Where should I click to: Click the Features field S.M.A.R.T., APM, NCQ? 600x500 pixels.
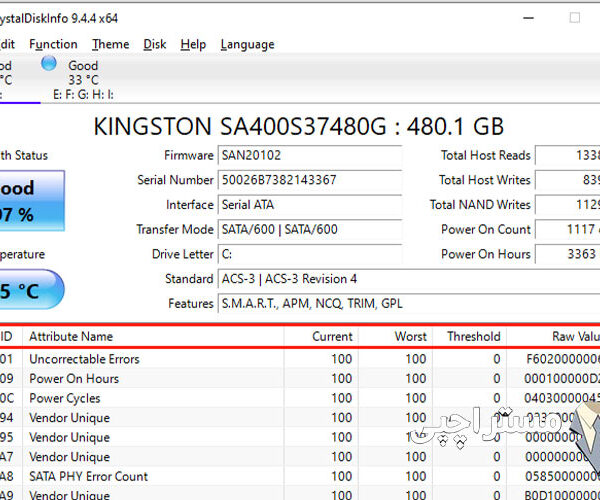point(409,304)
